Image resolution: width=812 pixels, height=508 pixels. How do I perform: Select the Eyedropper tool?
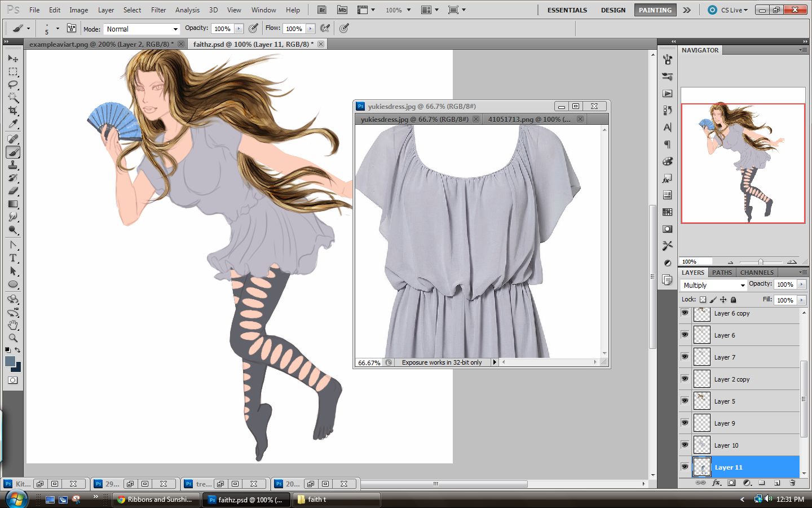click(x=13, y=124)
